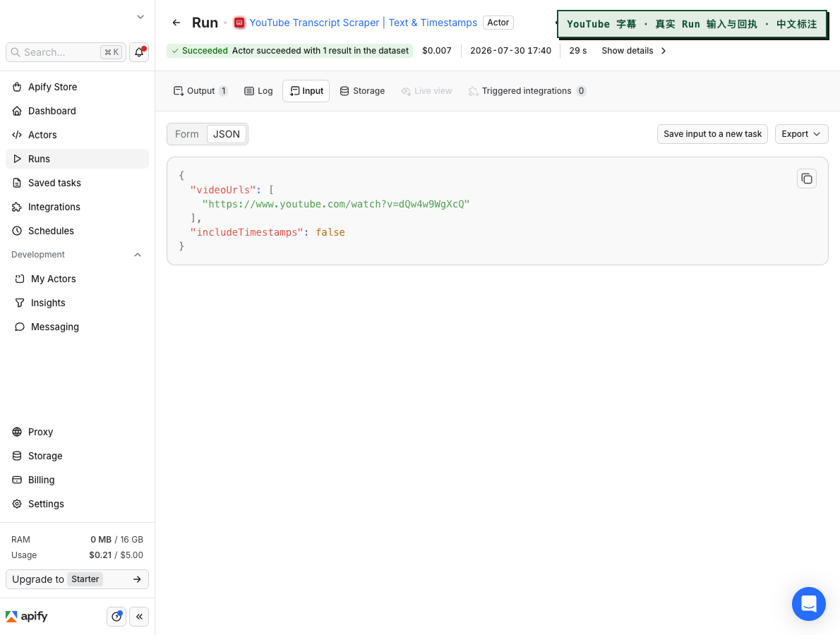This screenshot has height=635, width=840.
Task: Collapse the sidebar with double-chevron icon
Action: [139, 616]
